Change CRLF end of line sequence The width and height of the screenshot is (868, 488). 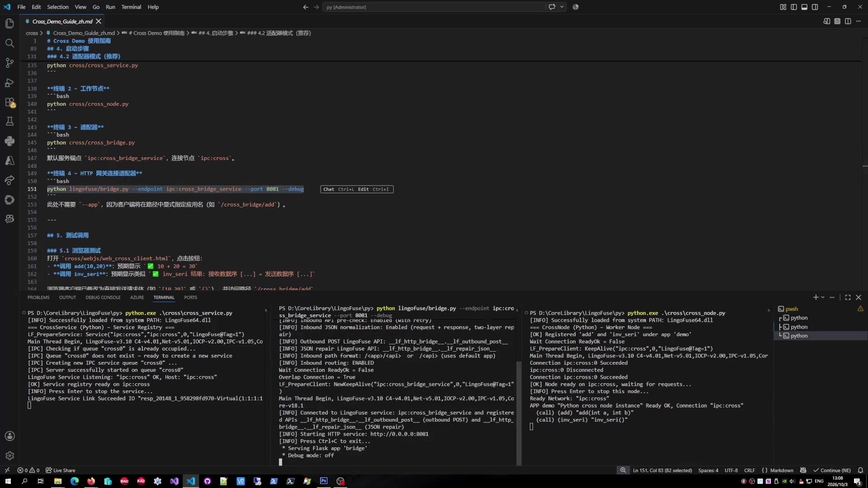[749, 470]
